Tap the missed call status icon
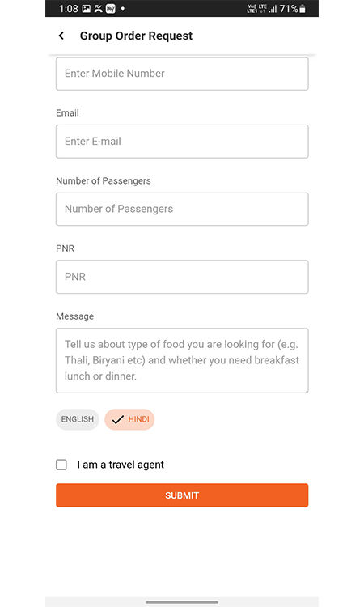Screen dimensions: 364x607 tap(98, 9)
